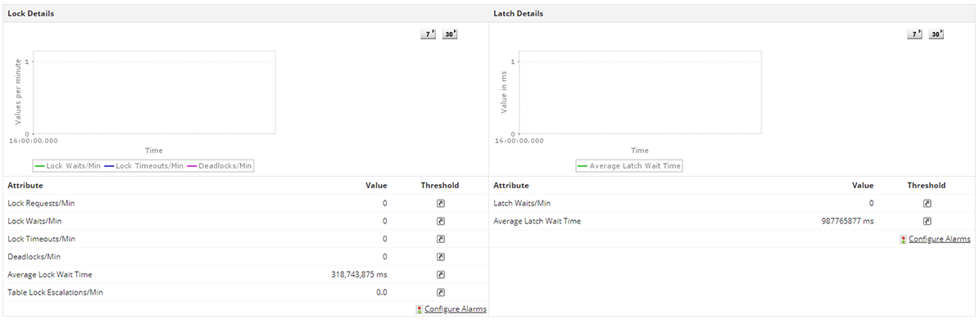Toggle Lock Timeouts/Min series in legend

(x=143, y=166)
